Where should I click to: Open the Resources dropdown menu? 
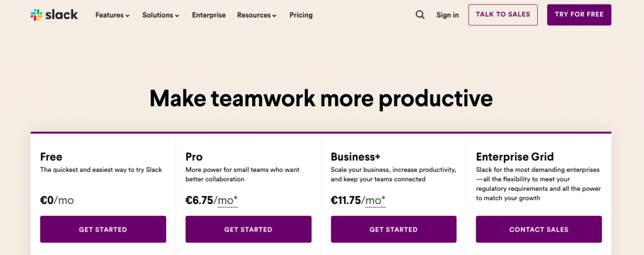[257, 15]
